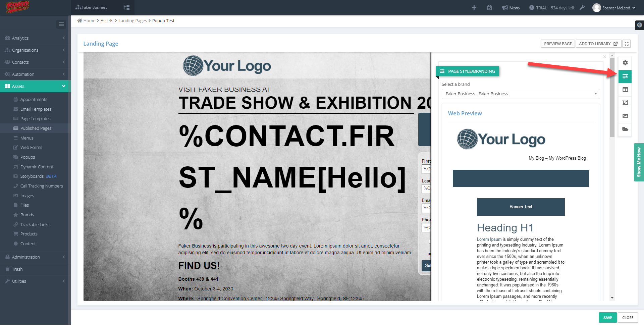Open Web Forms
The image size is (644, 325).
coord(34,148)
